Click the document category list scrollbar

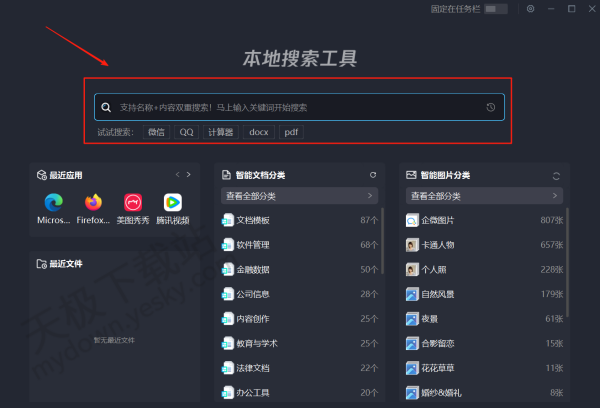(382, 240)
